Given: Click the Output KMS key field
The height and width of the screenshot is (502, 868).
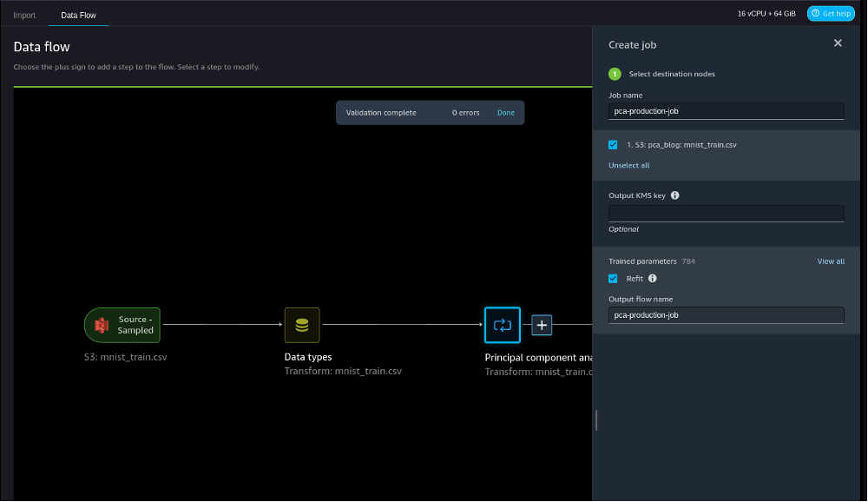Looking at the screenshot, I should coord(726,214).
